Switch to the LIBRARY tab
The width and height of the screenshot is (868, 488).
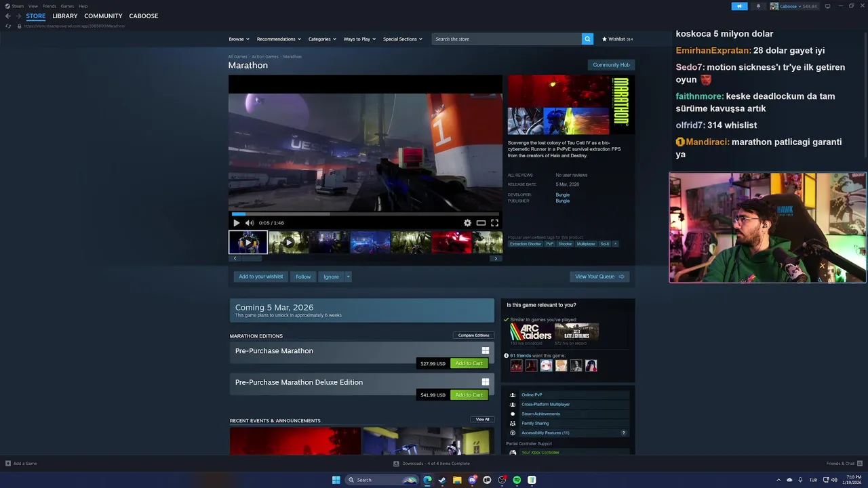click(x=65, y=16)
